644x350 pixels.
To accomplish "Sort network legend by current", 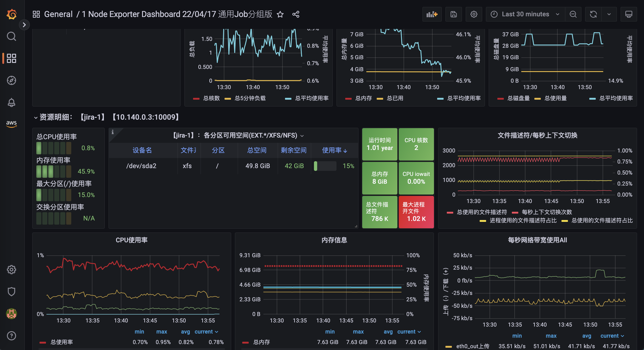I will click(612, 336).
